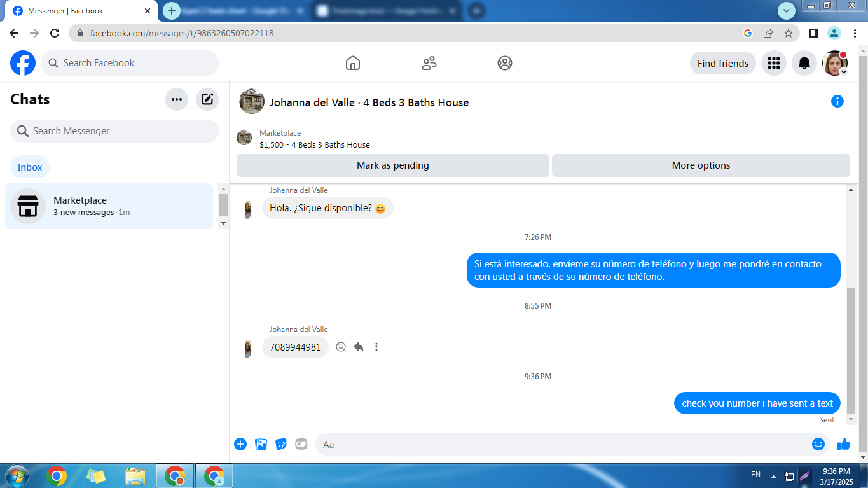The image size is (868, 488).
Task: Click the $1,500 - 4 Beds 3 Baths House listing
Action: pos(315,144)
